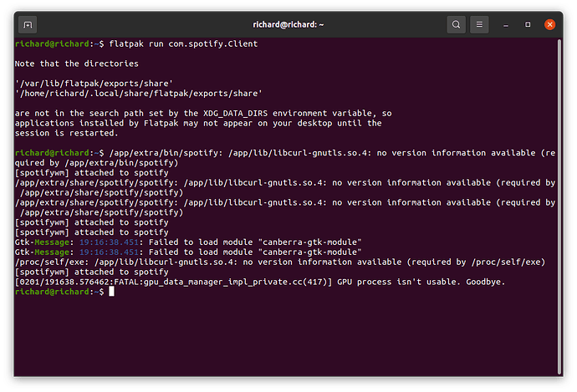Click the first 'Gtk-Message' line
Screen dimensions: 577x392
click(188, 242)
